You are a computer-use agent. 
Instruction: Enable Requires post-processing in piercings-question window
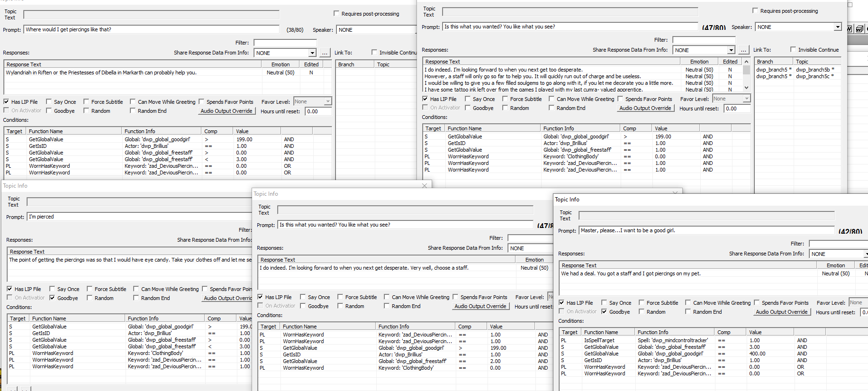(x=336, y=14)
